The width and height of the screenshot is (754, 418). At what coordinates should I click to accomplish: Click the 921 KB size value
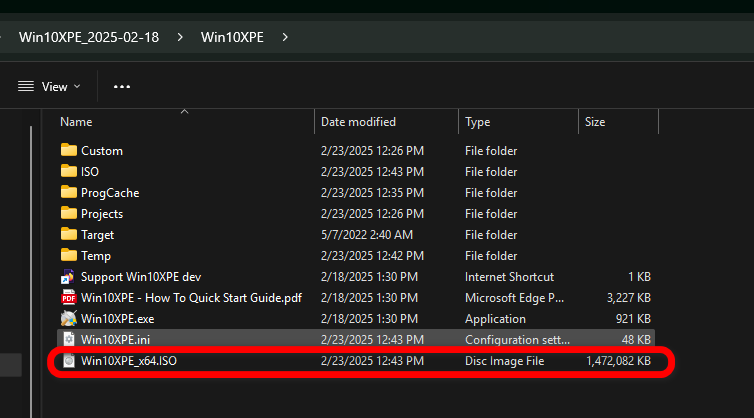pos(633,319)
